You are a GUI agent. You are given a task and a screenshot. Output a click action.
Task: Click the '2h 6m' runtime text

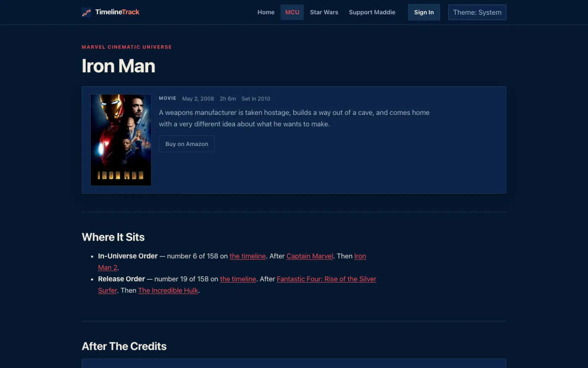click(x=228, y=99)
